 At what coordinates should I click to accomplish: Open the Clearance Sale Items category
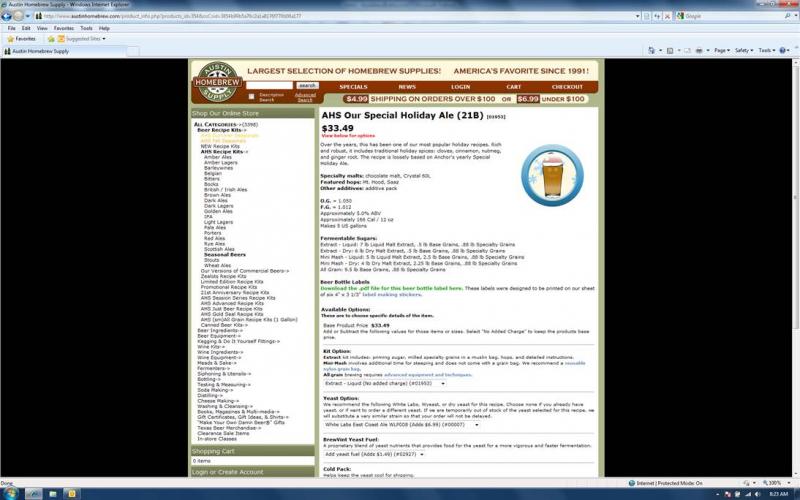click(223, 434)
